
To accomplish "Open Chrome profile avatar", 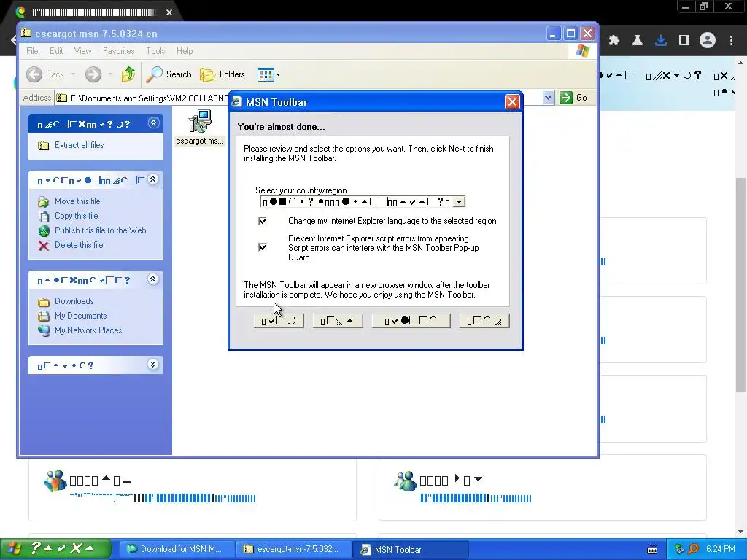I will 708,41.
